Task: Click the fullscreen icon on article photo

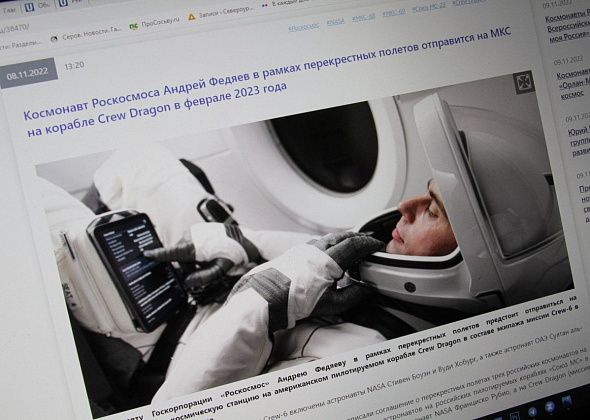Action: [524, 82]
